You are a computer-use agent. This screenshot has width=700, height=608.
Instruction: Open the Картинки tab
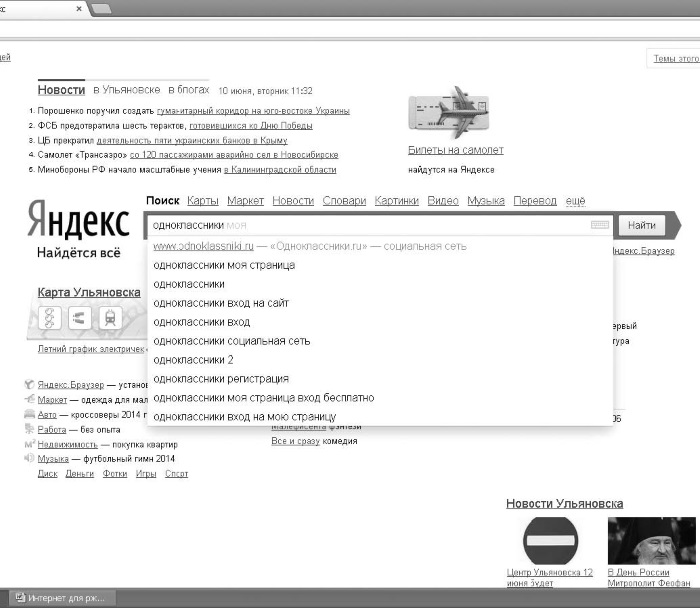396,201
